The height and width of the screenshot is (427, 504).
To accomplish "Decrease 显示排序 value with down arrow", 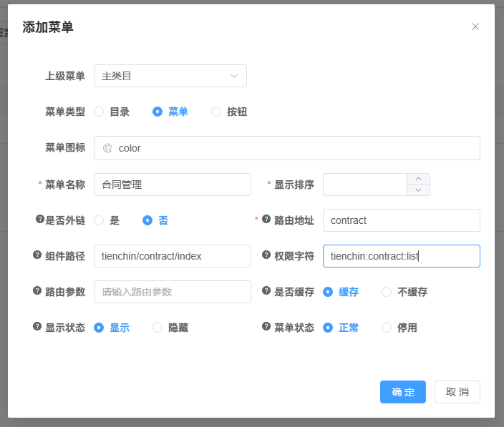I will click(x=418, y=190).
